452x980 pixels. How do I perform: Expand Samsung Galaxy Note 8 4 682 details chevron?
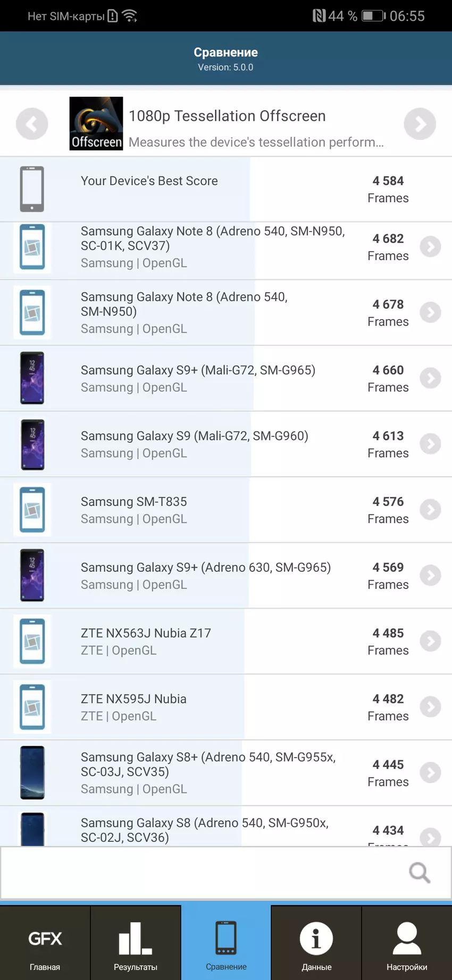click(x=430, y=247)
